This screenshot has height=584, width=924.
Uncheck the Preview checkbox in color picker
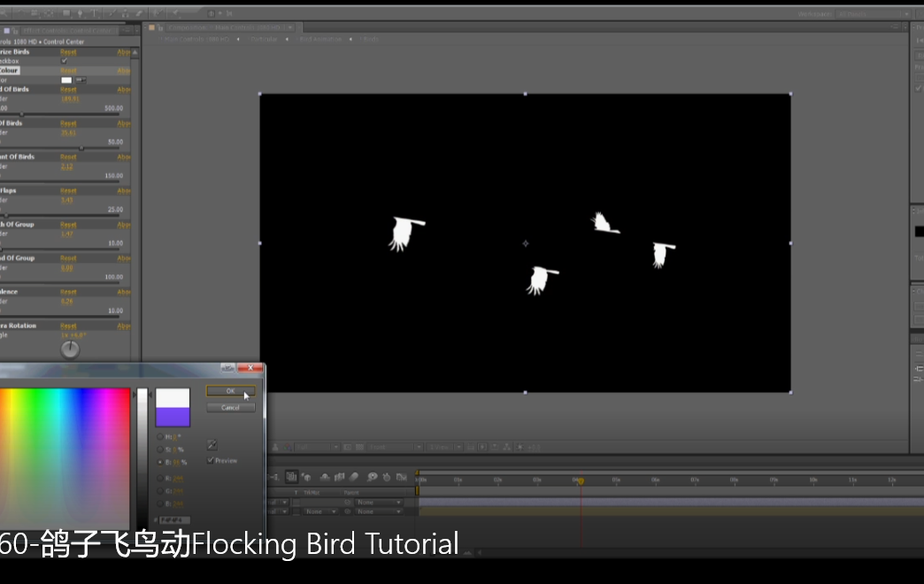coord(211,460)
